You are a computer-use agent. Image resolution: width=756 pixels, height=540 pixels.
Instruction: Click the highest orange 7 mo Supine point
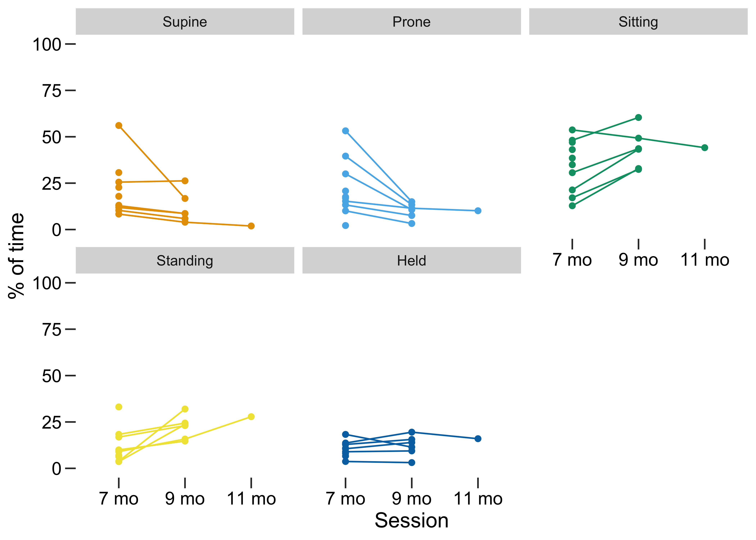pos(119,125)
